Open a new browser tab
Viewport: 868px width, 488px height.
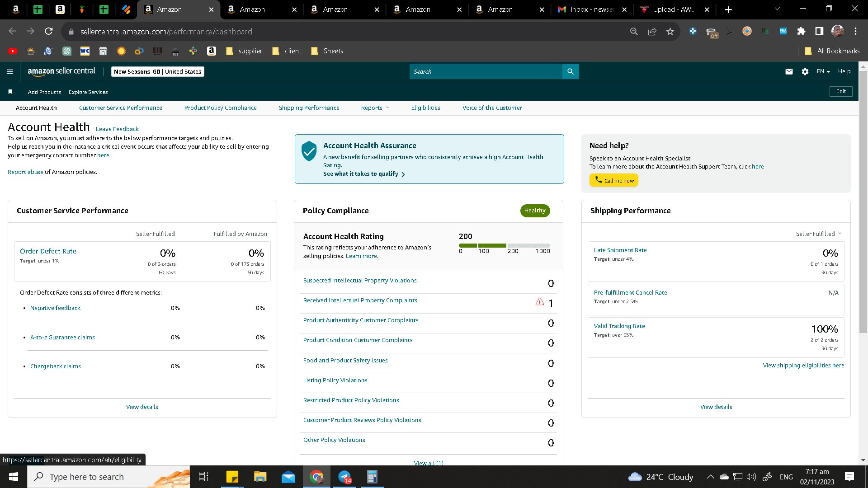pos(728,9)
